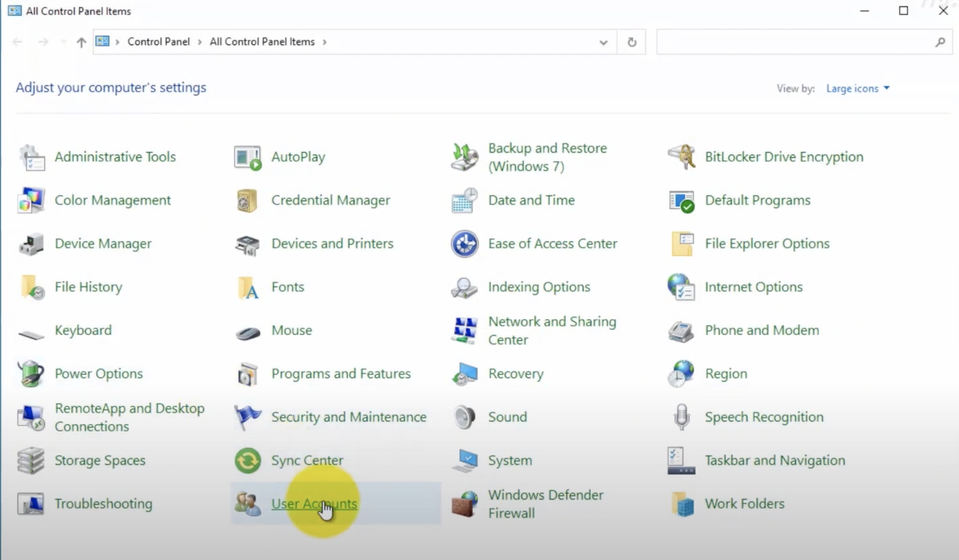The image size is (959, 560).
Task: Open the Indexing Options magnifier icon
Action: [464, 287]
